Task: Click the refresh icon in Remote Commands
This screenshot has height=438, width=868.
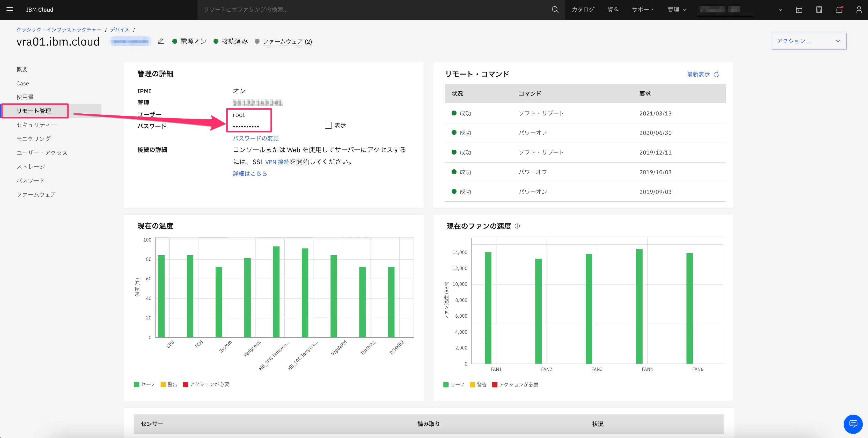Action: coord(716,74)
